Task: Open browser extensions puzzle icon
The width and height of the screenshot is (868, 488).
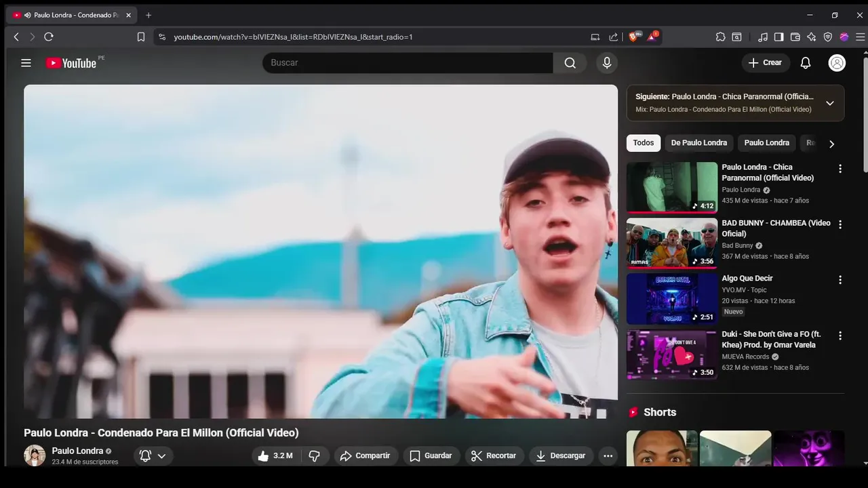Action: 720,37
